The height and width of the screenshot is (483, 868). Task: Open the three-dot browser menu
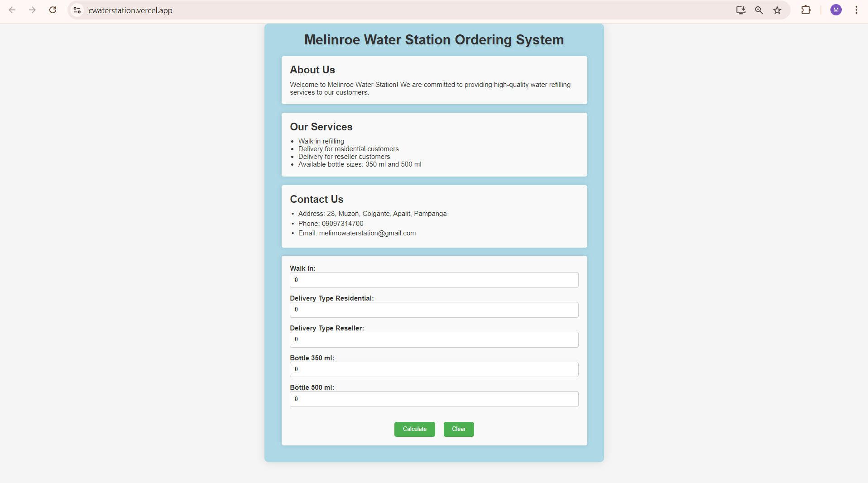856,10
